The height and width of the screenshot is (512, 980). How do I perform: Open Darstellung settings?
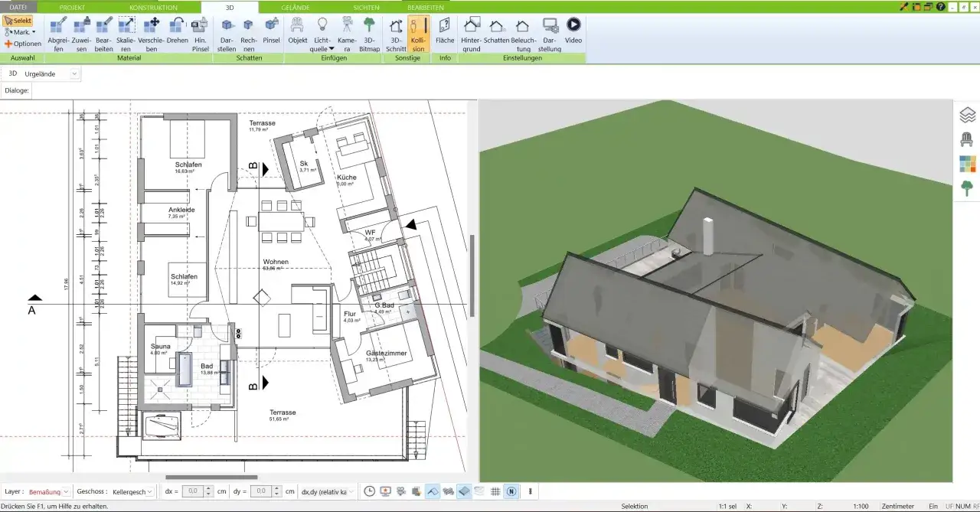coord(550,34)
